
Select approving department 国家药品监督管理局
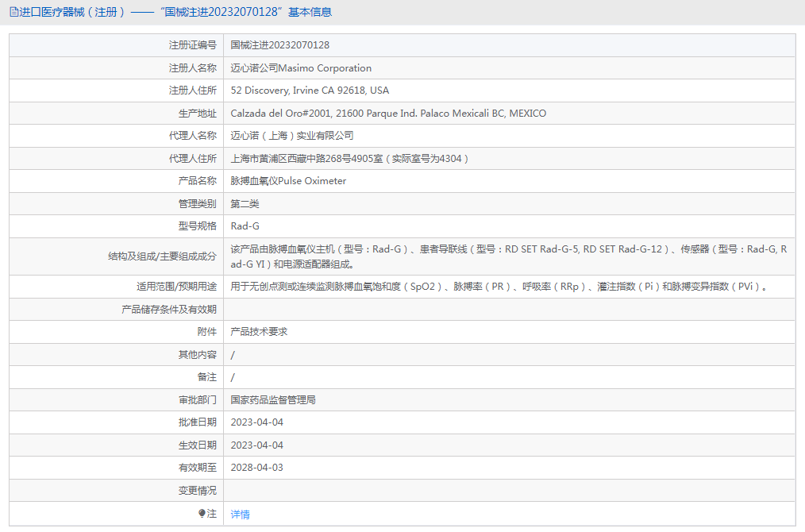[272, 399]
